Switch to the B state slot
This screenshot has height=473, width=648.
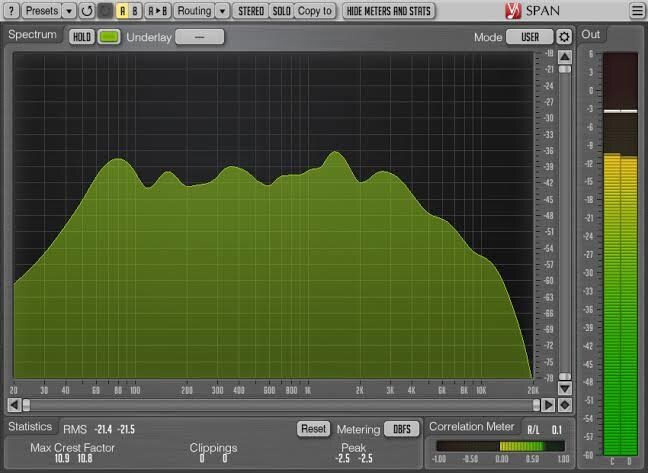135,11
